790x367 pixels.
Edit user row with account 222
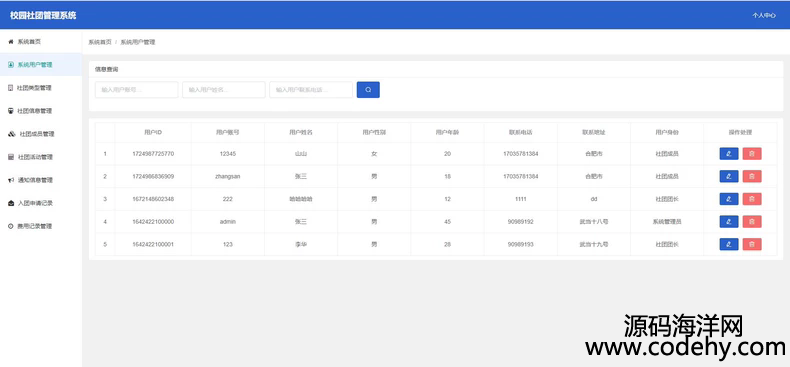pos(729,199)
